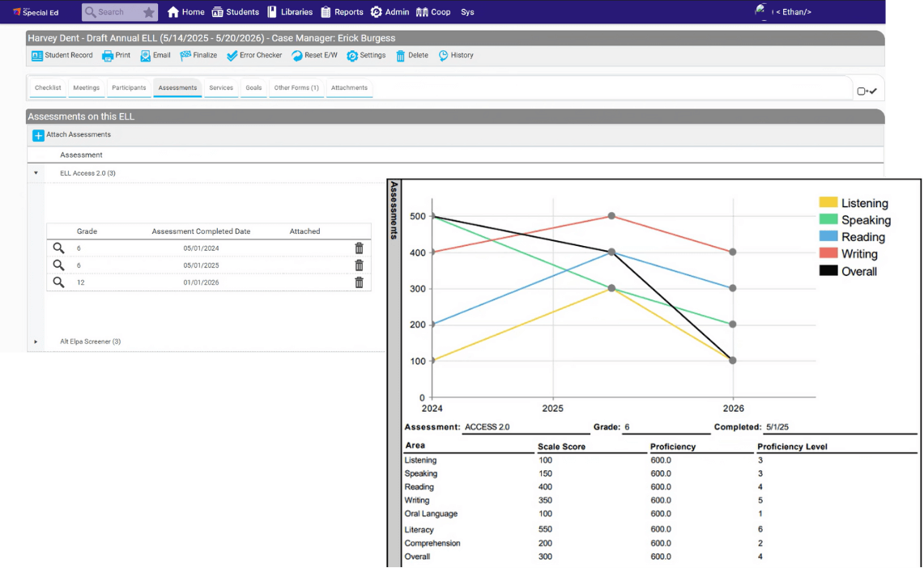Viewport: 924px width, 568px height.
Task: Open the Other Forms (1) tab
Action: pos(296,87)
